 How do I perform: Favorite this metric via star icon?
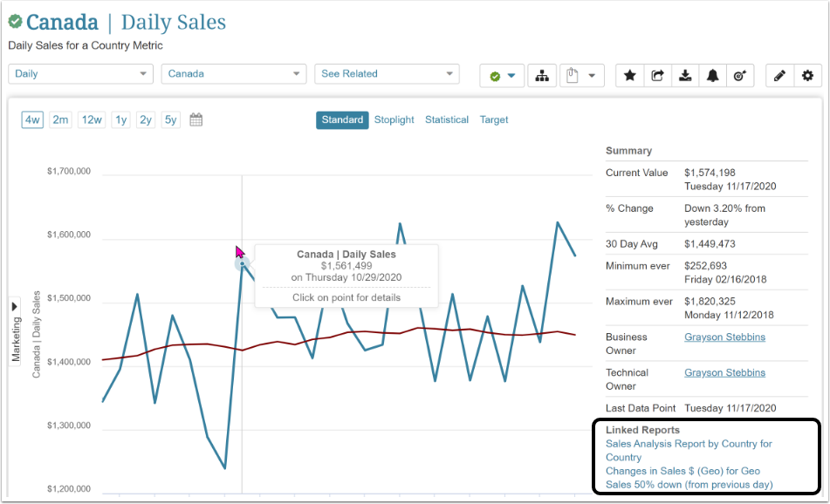[x=629, y=76]
